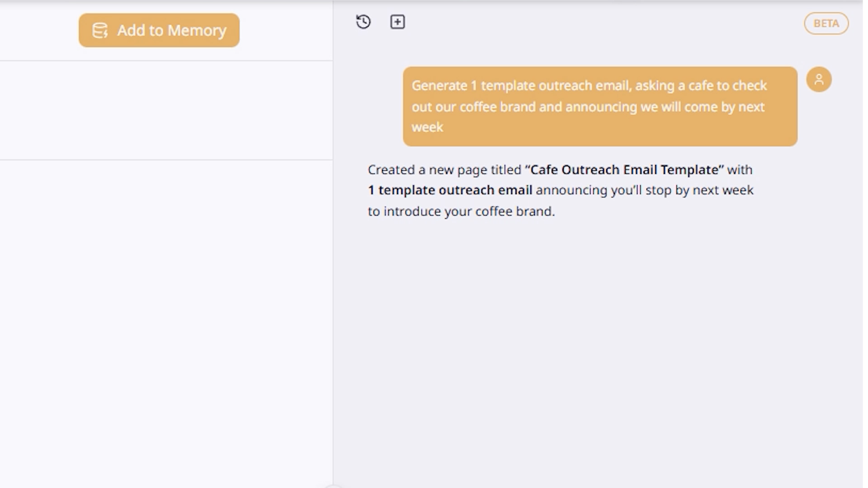Screen dimensions: 868x488
Task: Click "to introduce your coffee brand" line
Action: point(461,211)
